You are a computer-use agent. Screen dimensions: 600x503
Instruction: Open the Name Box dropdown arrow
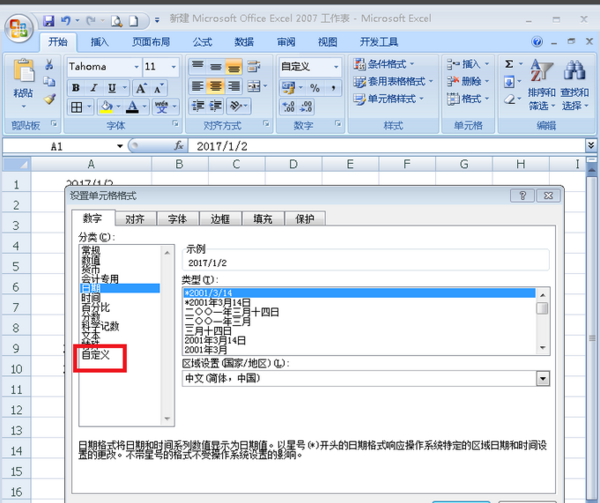(120, 146)
